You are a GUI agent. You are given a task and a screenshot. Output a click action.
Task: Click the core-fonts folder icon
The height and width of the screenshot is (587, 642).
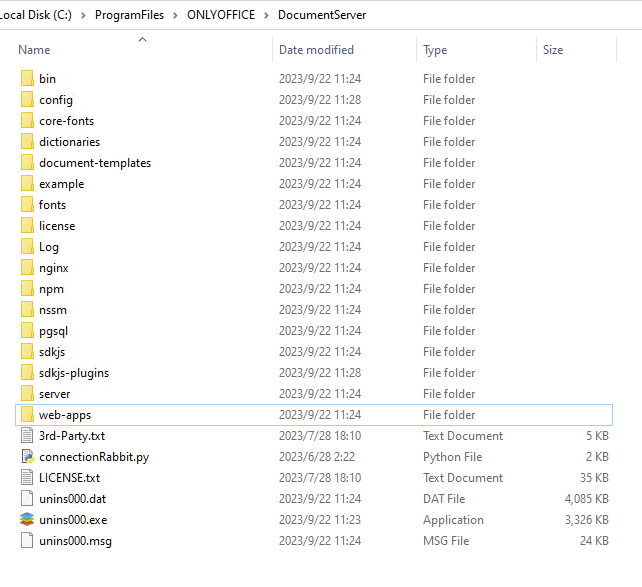coord(27,120)
